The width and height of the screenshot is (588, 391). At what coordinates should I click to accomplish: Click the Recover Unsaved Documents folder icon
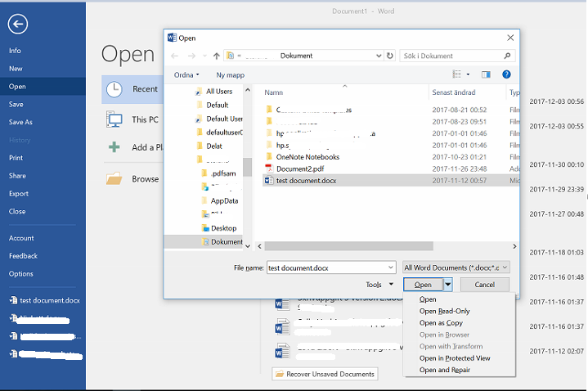pyautogui.click(x=280, y=374)
